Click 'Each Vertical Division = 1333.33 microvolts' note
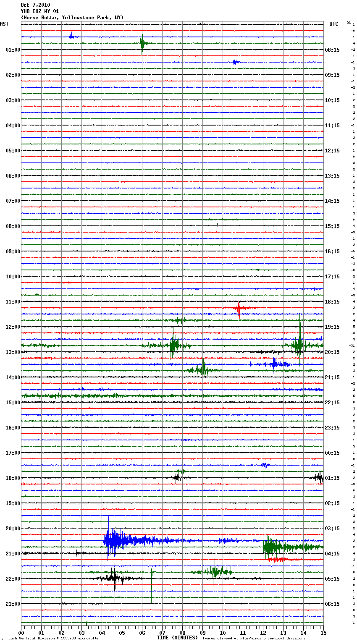Screen dimensions: 357x644 [x=53, y=639]
